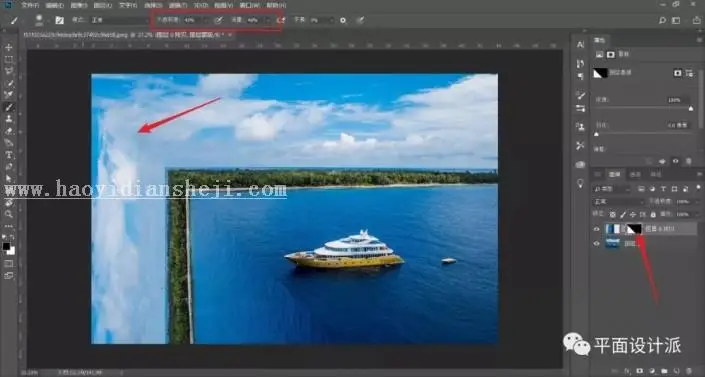Click the smoothing options gear icon

pos(343,20)
